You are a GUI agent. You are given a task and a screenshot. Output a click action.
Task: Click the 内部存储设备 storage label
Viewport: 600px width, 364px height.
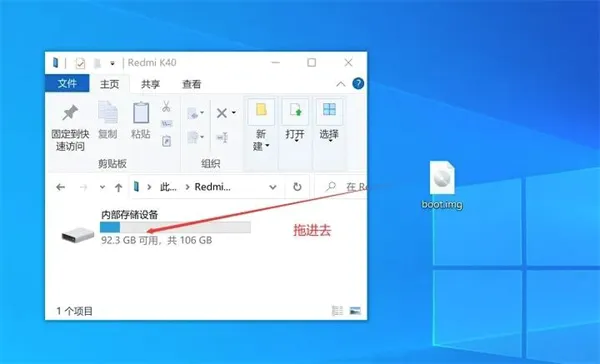[130, 214]
